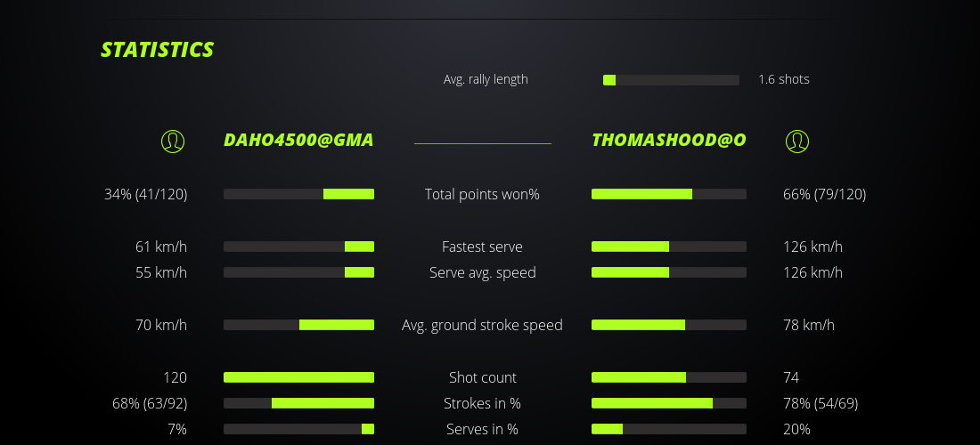The image size is (980, 445).
Task: Open the DAHO4500@GMA player name
Action: 298,141
